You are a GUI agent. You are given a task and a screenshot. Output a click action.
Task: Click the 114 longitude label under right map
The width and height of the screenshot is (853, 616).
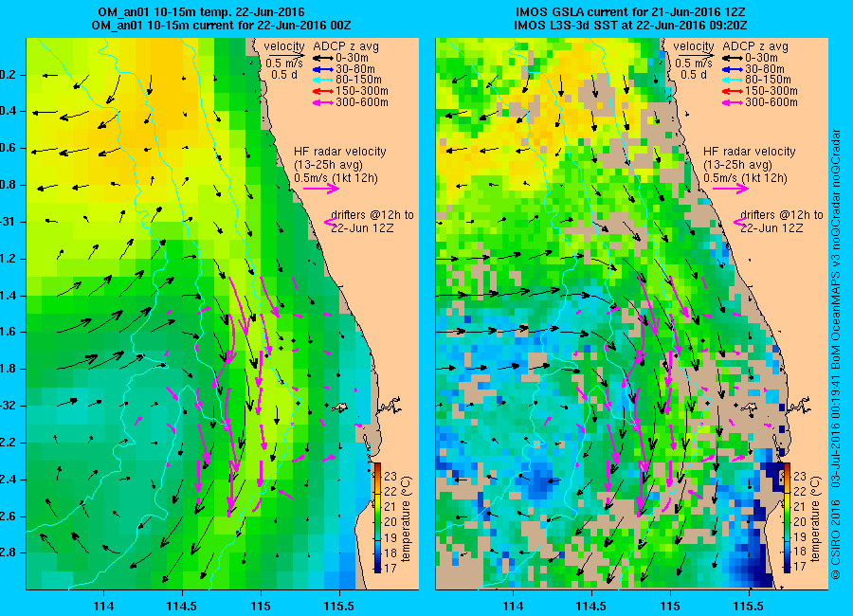click(513, 606)
